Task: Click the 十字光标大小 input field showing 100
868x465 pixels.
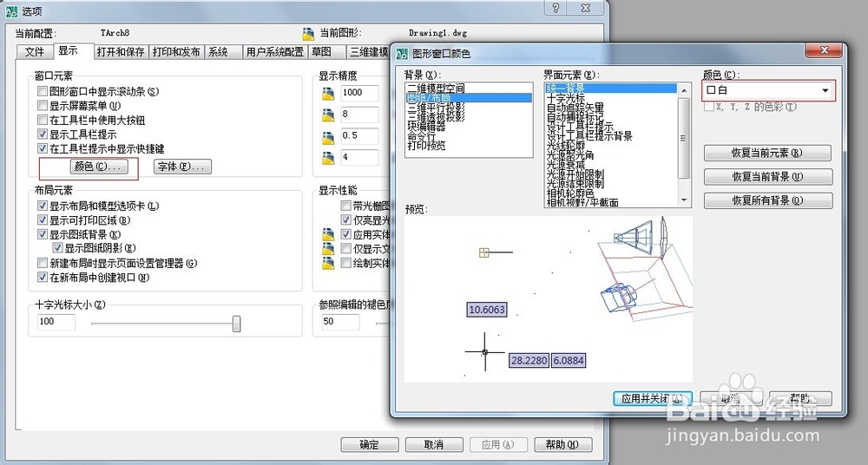Action: [x=56, y=322]
